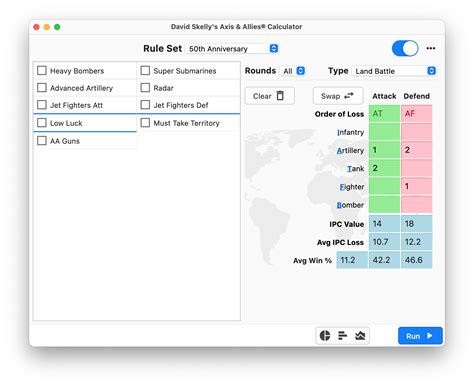474x385 pixels.
Task: Enable the AA Guns checkbox
Action: 42,141
